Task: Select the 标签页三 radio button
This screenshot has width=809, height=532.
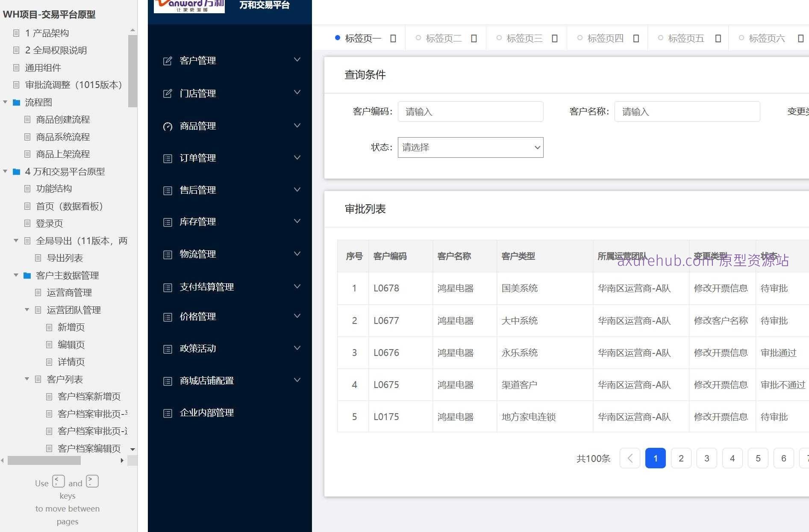Action: coord(499,38)
